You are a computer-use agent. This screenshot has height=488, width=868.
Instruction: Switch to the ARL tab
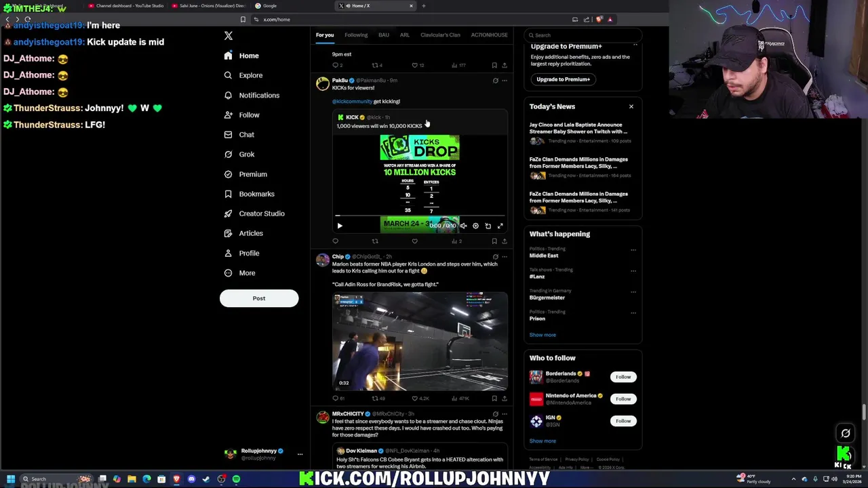click(405, 35)
